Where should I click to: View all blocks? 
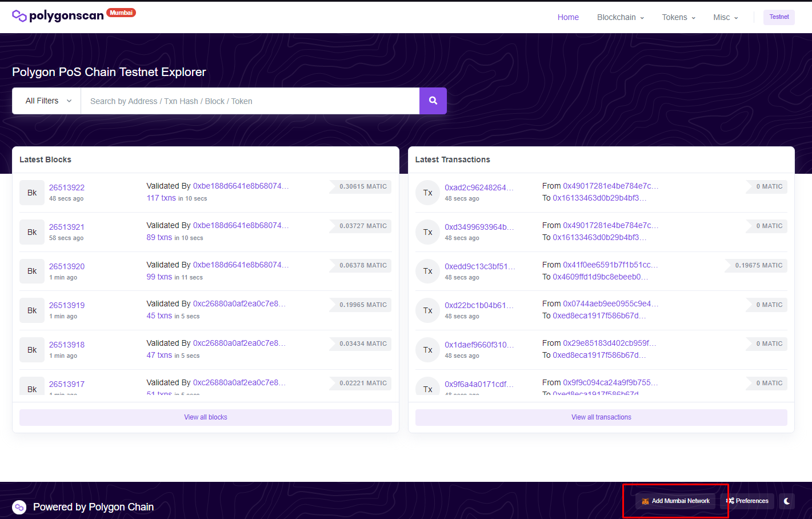pyautogui.click(x=206, y=417)
